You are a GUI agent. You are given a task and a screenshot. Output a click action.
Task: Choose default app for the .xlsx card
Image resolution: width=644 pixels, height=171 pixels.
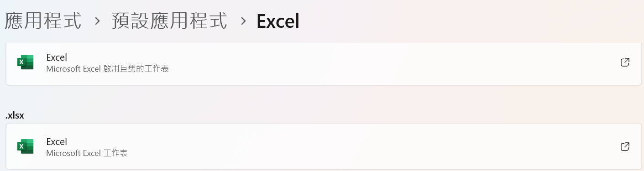(x=324, y=146)
